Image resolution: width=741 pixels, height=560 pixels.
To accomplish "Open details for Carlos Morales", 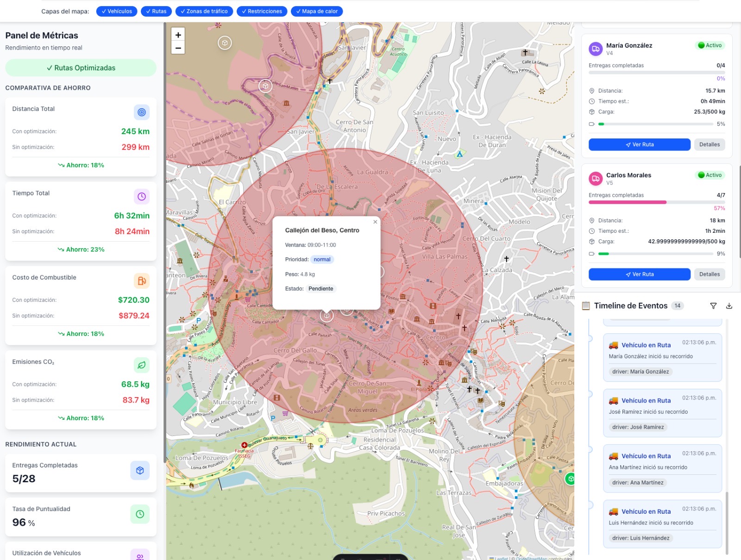I will click(x=710, y=274).
